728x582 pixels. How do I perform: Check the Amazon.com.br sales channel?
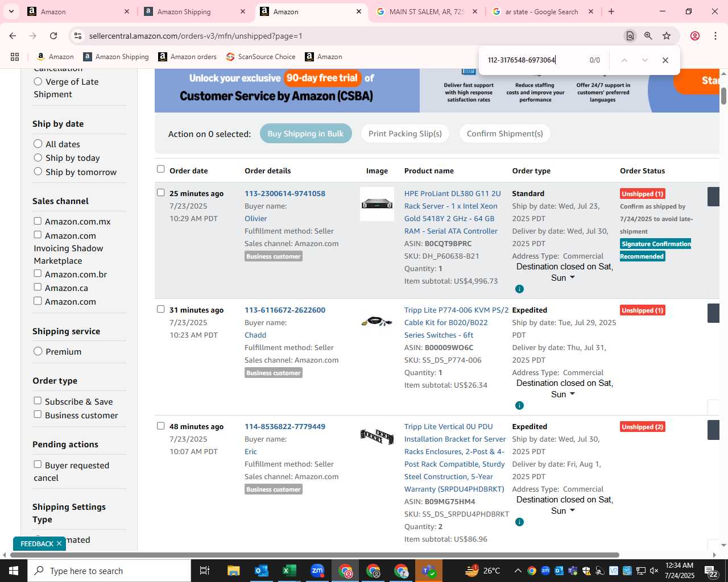pyautogui.click(x=38, y=273)
